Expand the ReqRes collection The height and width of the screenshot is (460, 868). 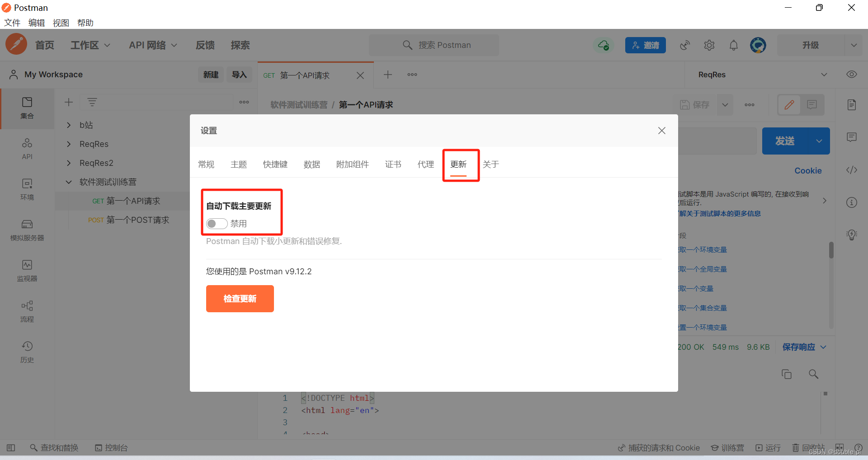(x=69, y=144)
